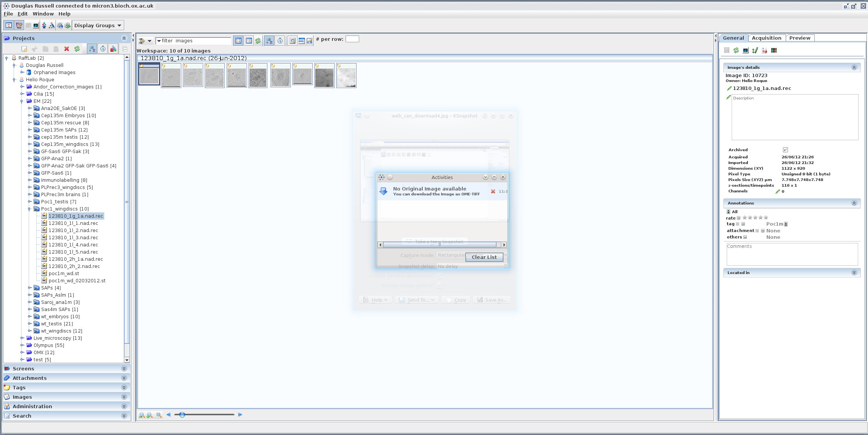Image resolution: width=868 pixels, height=435 pixels.
Task: Sort projects by date with clock icon
Action: 103,49
